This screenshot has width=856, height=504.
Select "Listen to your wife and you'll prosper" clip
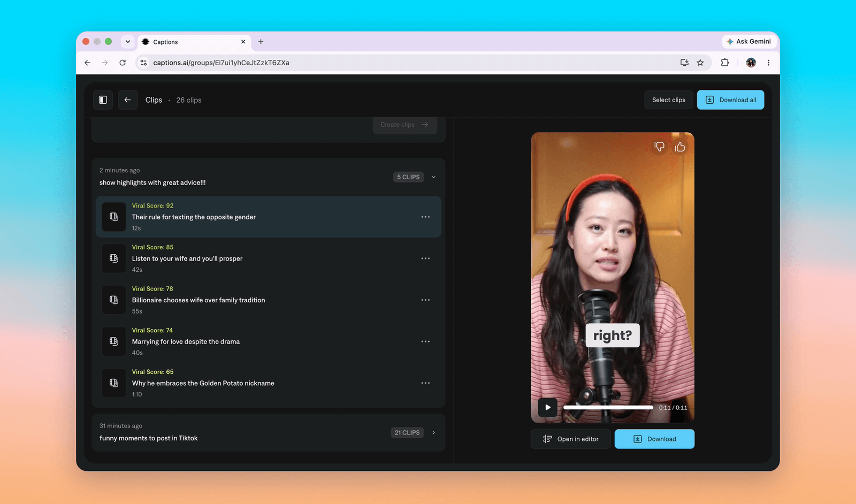[x=269, y=258]
